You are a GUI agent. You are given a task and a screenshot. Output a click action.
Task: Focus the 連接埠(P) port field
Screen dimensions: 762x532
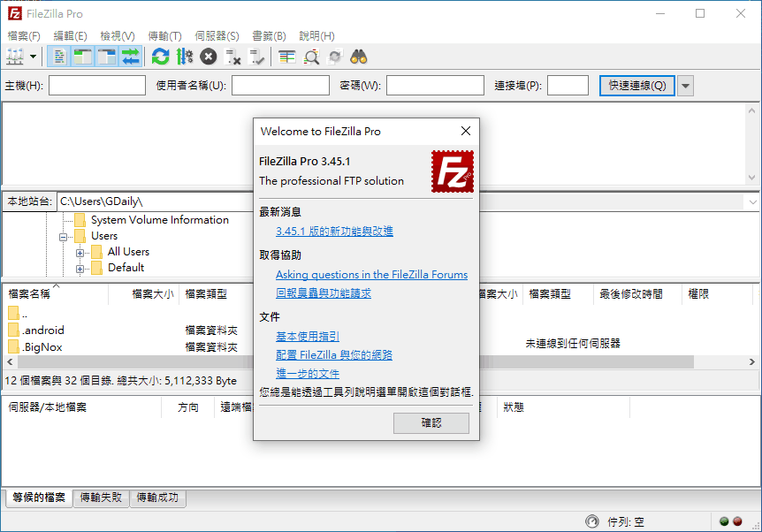click(x=568, y=86)
